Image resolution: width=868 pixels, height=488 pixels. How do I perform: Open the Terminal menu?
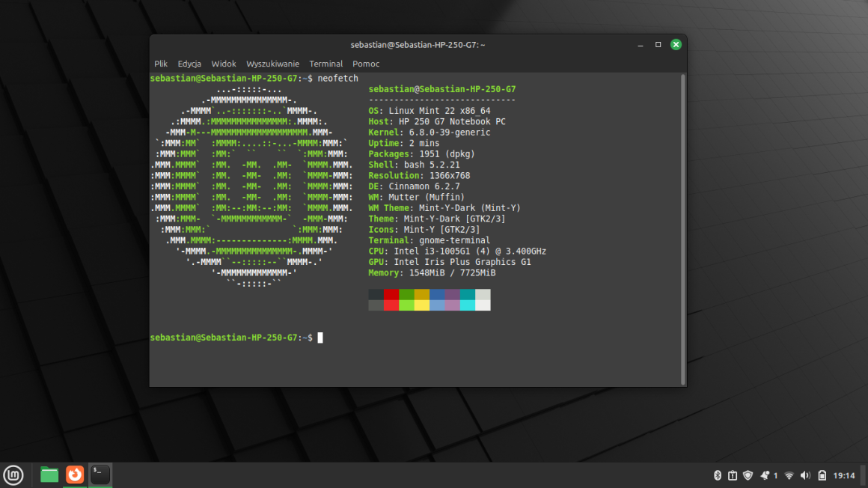(326, 64)
